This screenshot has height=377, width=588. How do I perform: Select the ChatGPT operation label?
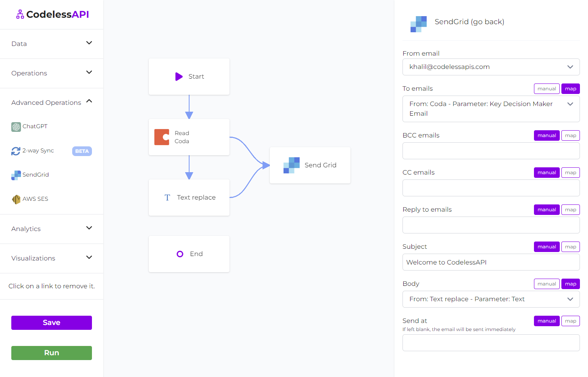pyautogui.click(x=35, y=126)
